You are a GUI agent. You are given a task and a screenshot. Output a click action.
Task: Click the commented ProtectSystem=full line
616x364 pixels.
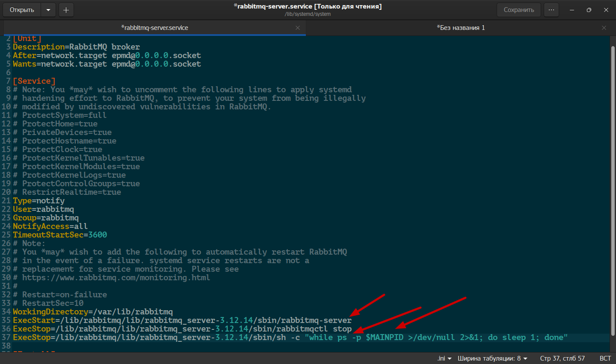tap(60, 115)
